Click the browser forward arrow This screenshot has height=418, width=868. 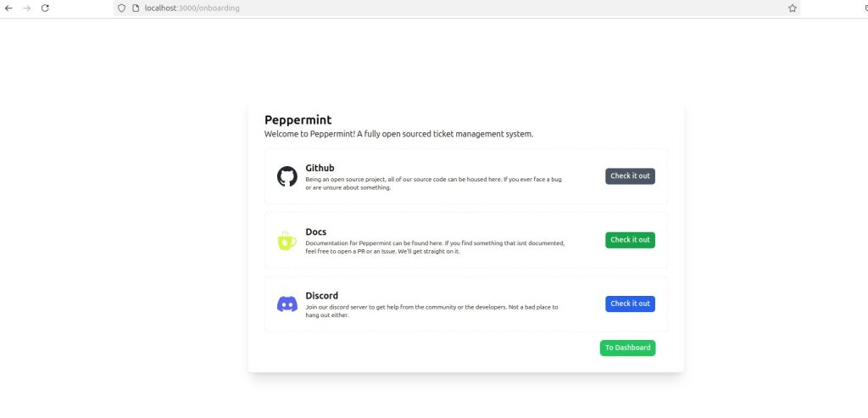pyautogui.click(x=26, y=8)
